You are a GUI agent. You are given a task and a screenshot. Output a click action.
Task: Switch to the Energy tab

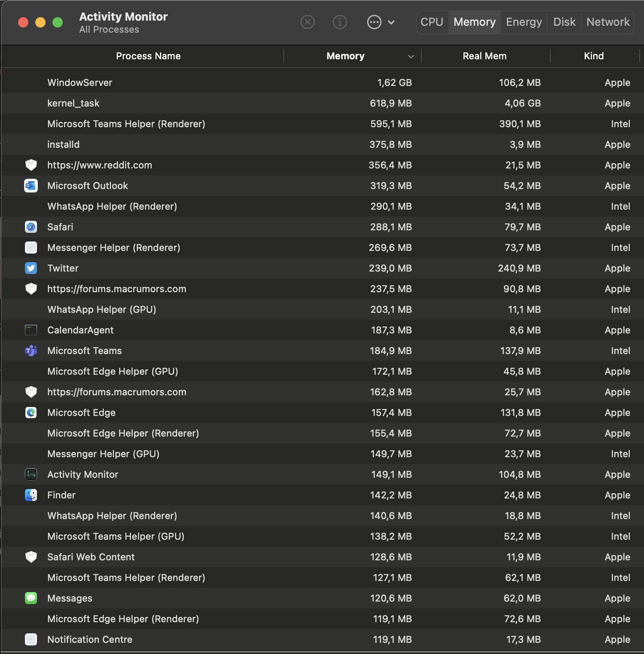click(x=524, y=22)
